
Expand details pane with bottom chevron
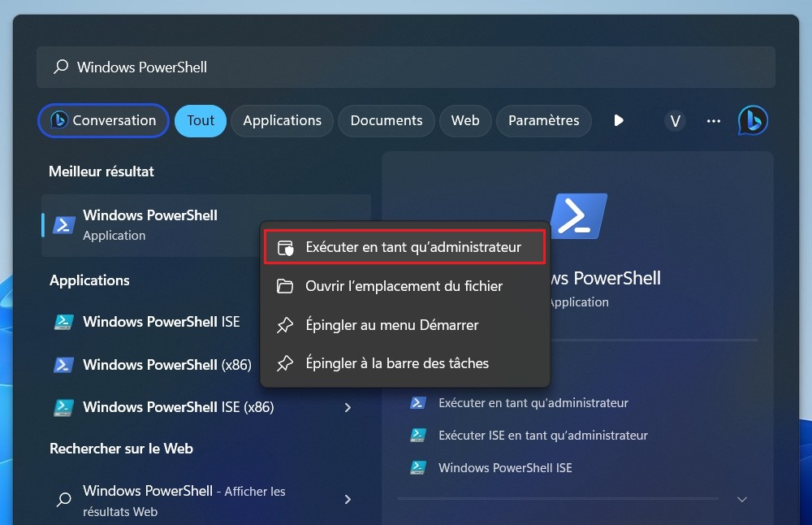tap(742, 500)
